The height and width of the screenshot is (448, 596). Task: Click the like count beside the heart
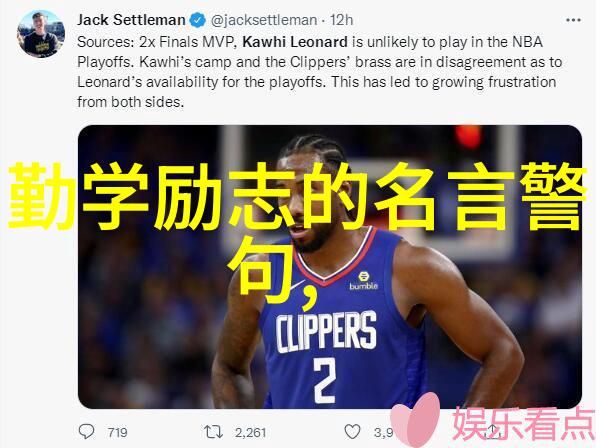(x=383, y=432)
